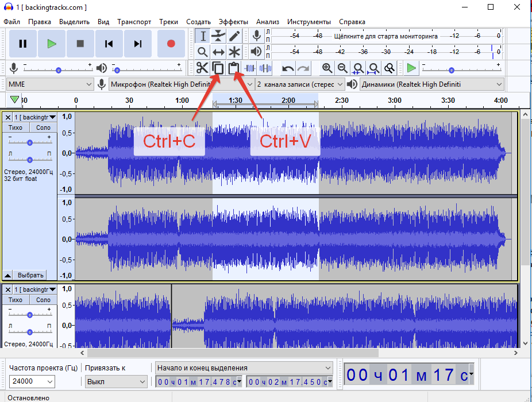Click the Undo arrow icon
Viewport: 532px width, 402px height.
(288, 68)
